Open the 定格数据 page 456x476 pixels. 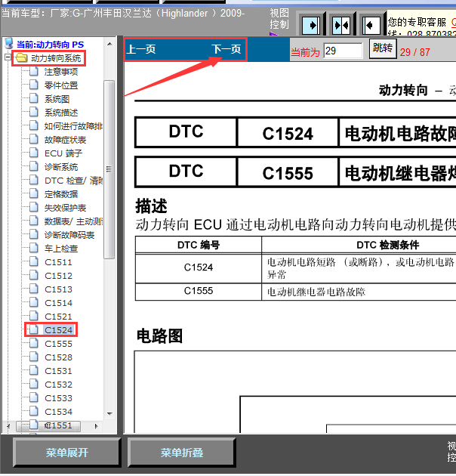61,194
